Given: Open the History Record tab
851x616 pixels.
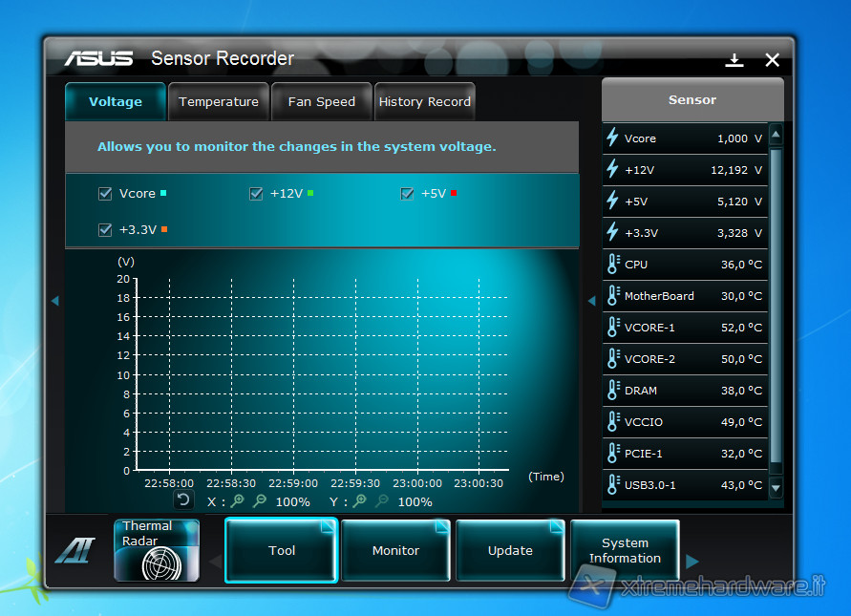Looking at the screenshot, I should click(424, 102).
